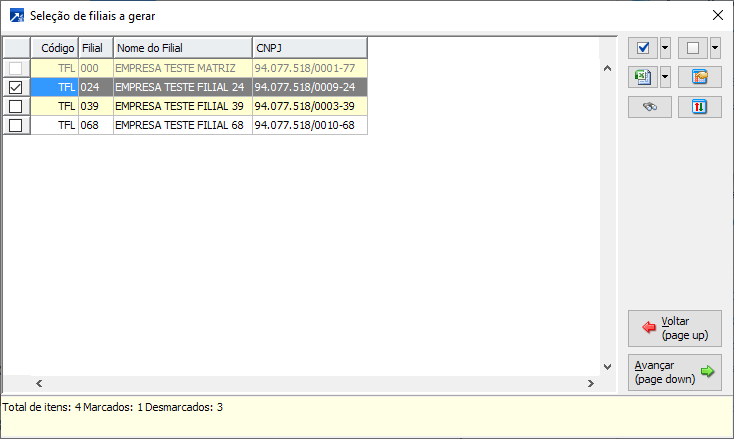Click CNPJ cell 94.077.518/0010-68
Screen dimensions: 748x446
(x=310, y=125)
